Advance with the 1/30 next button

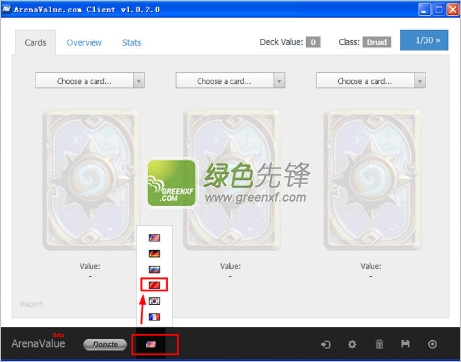424,40
